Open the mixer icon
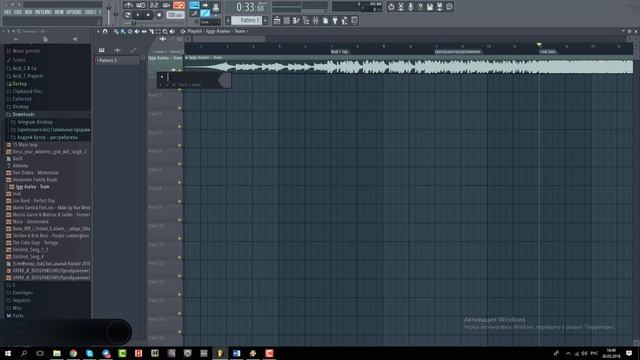The image size is (640, 360). pyautogui.click(x=316, y=20)
